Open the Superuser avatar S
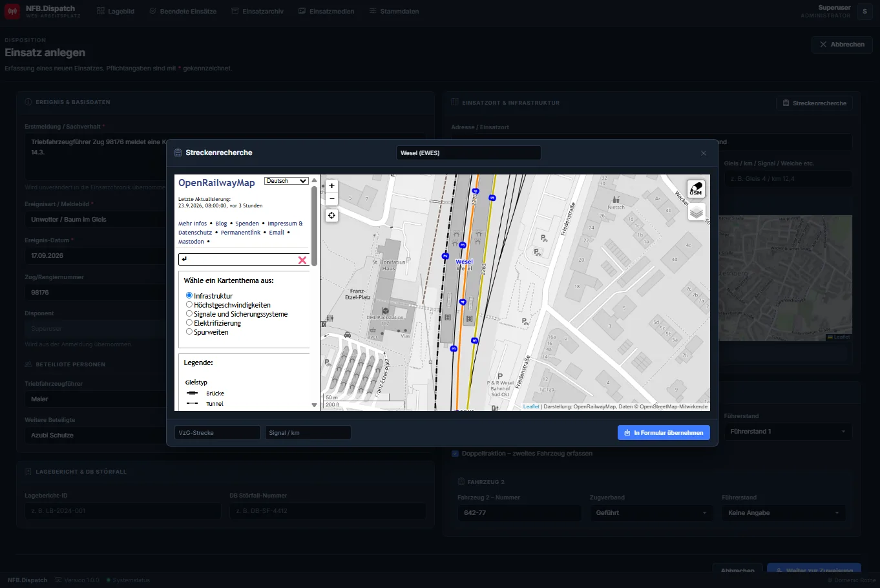Screen dimensions: 880x588 point(864,12)
